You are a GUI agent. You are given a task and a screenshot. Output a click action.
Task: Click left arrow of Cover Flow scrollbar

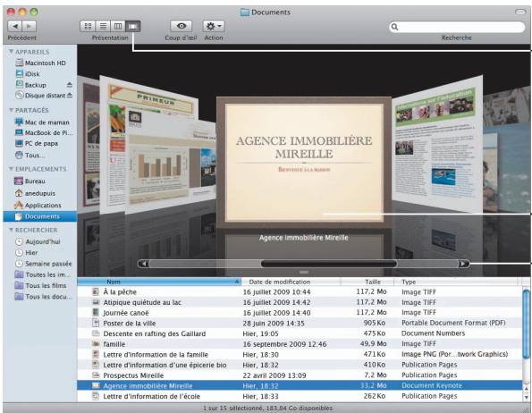click(x=144, y=264)
